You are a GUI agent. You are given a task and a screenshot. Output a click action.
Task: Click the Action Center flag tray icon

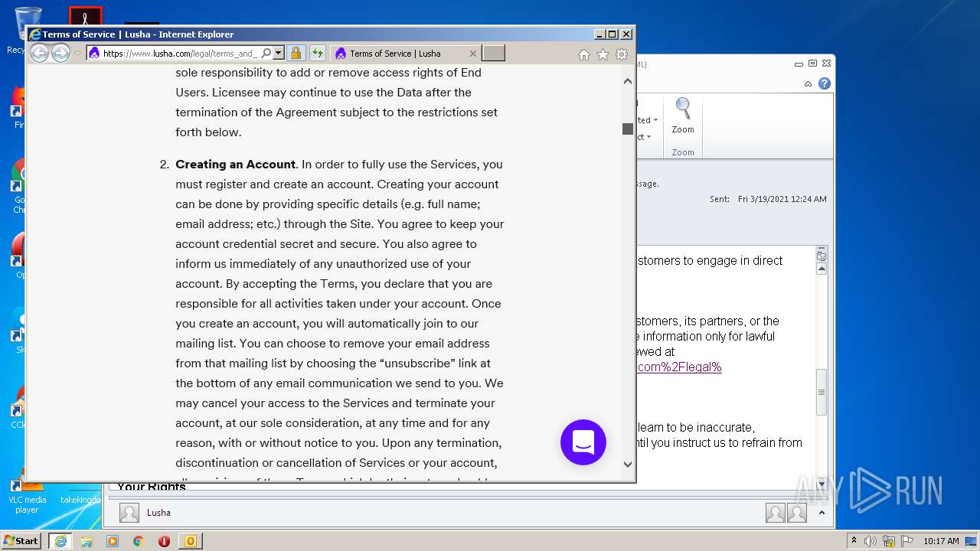click(x=909, y=541)
